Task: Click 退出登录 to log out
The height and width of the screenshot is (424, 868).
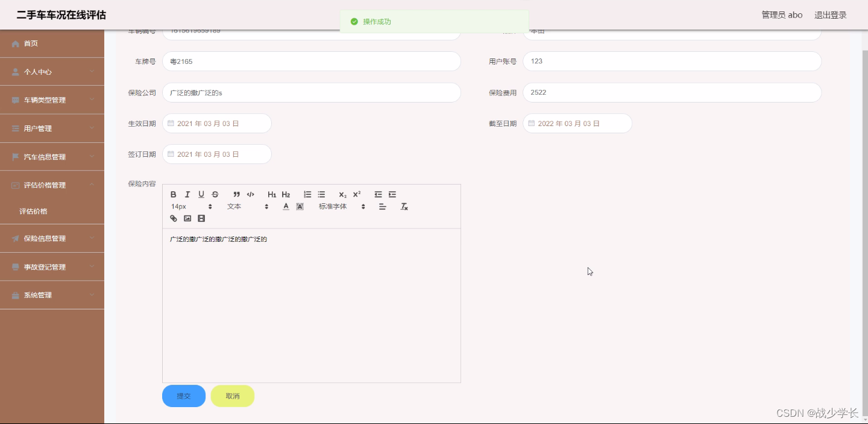Action: 830,14
